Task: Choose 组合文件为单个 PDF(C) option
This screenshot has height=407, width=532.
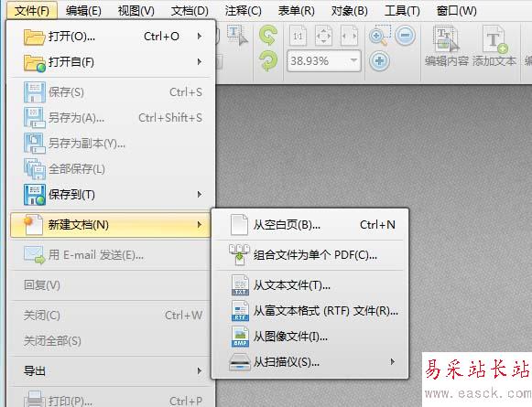Action: [x=309, y=255]
